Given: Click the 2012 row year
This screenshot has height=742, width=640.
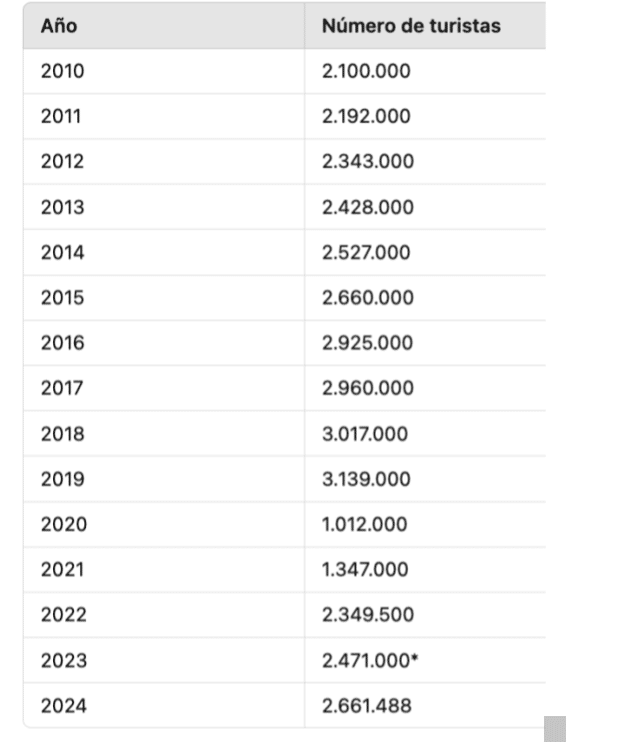Looking at the screenshot, I should coord(62,161).
